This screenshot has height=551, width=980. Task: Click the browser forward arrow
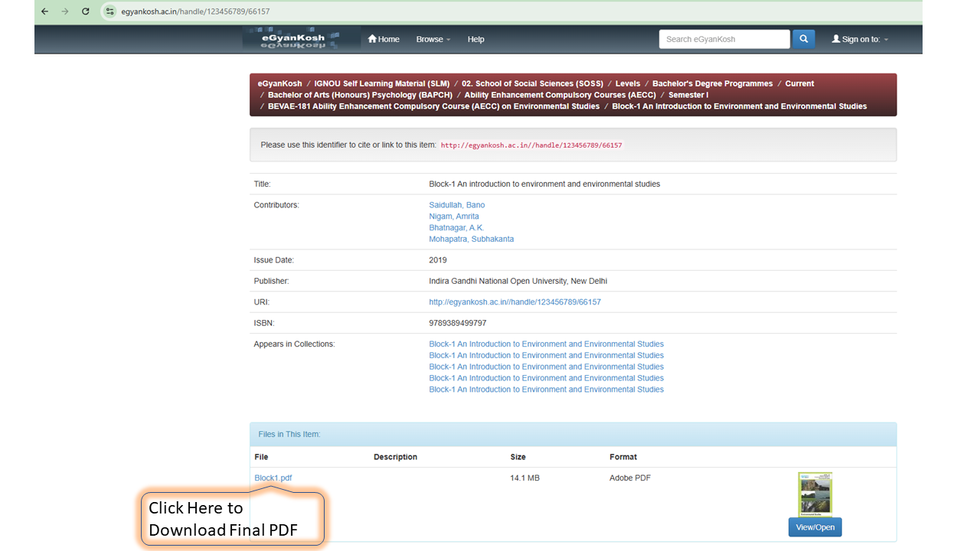tap(64, 11)
